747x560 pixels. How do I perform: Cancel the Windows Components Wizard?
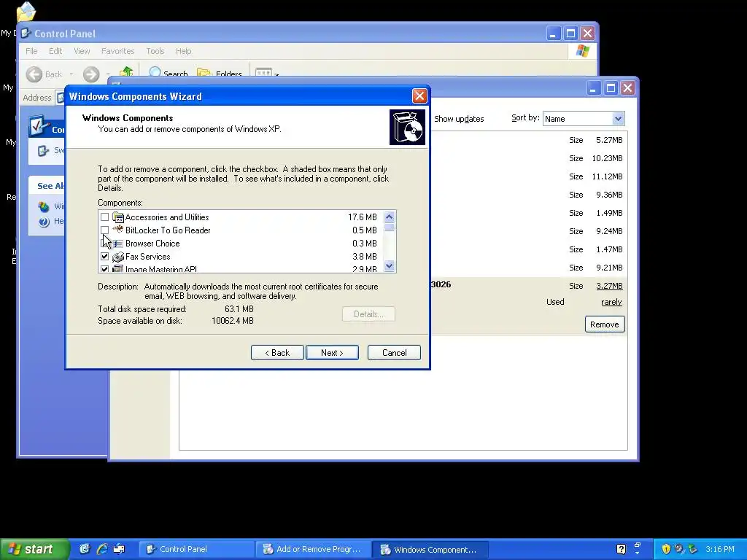(x=394, y=353)
